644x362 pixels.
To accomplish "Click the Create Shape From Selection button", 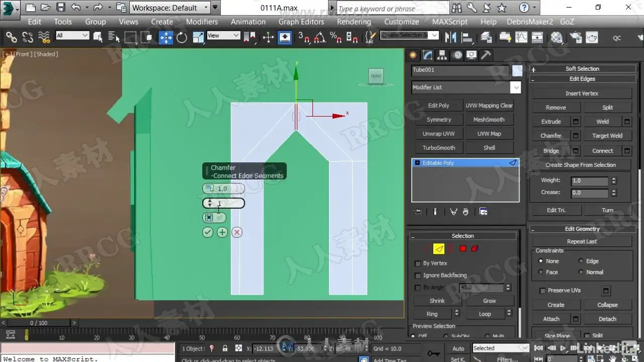I will pyautogui.click(x=581, y=165).
